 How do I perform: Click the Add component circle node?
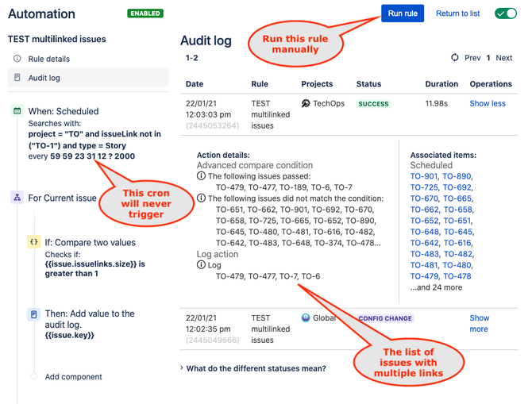click(x=33, y=376)
